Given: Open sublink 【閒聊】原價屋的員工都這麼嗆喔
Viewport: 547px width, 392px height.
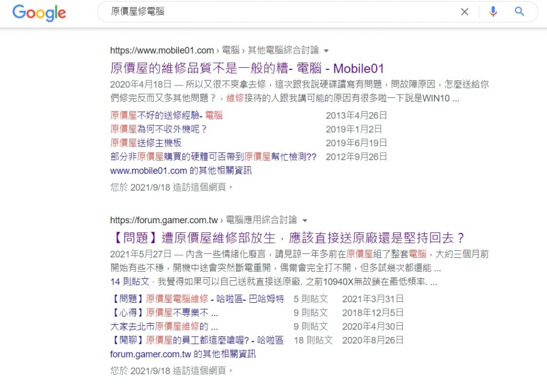Looking at the screenshot, I should point(197,340).
